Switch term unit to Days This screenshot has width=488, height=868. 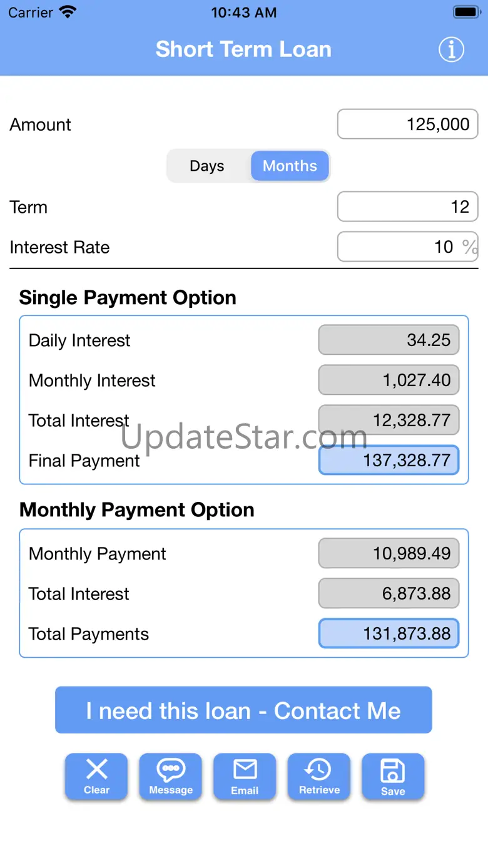(207, 166)
